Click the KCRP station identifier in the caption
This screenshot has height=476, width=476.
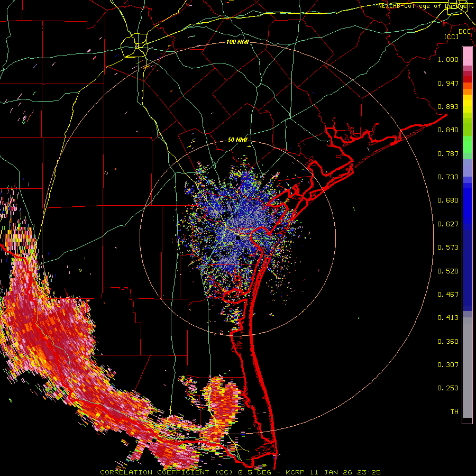click(296, 472)
